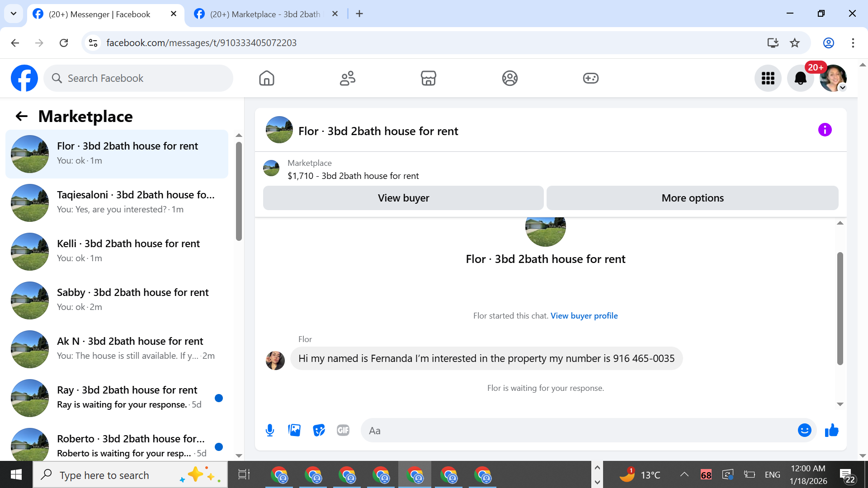Click the voice clip microphone icon
Image resolution: width=868 pixels, height=488 pixels.
(270, 430)
